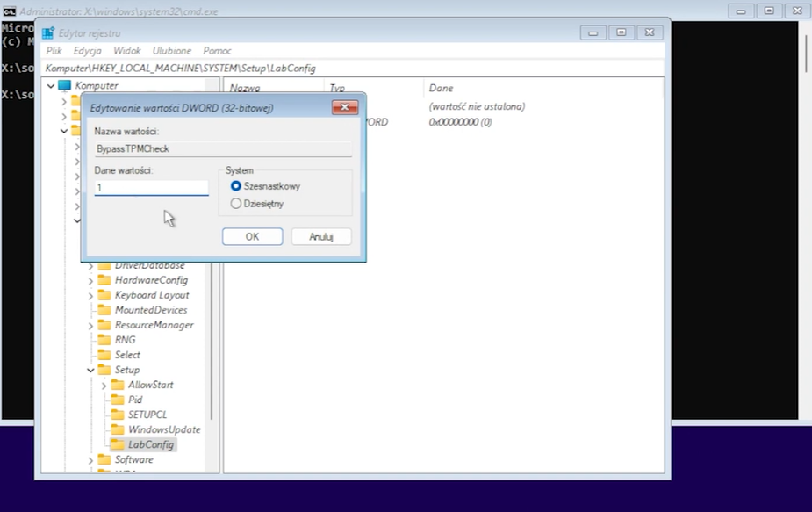Close the DWORD edit dialog
812x512 pixels.
(x=345, y=107)
